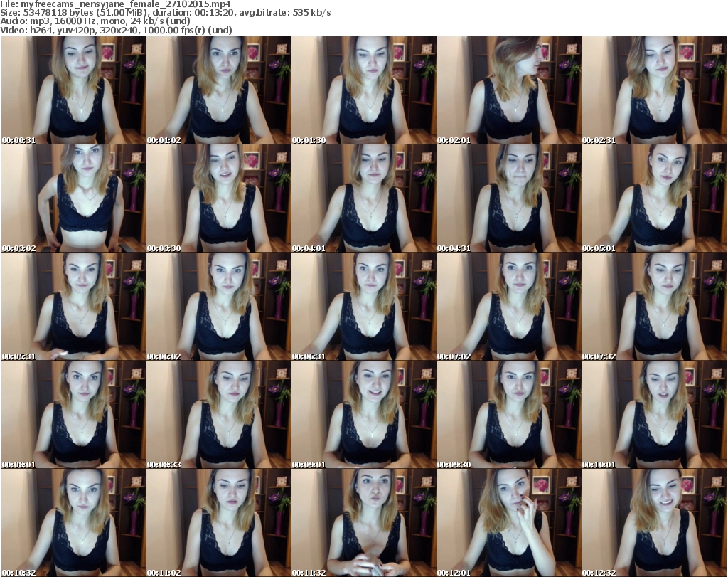Select the thumbnail stamped 00:12:32
Screen dimensions: 728x577
(654, 523)
